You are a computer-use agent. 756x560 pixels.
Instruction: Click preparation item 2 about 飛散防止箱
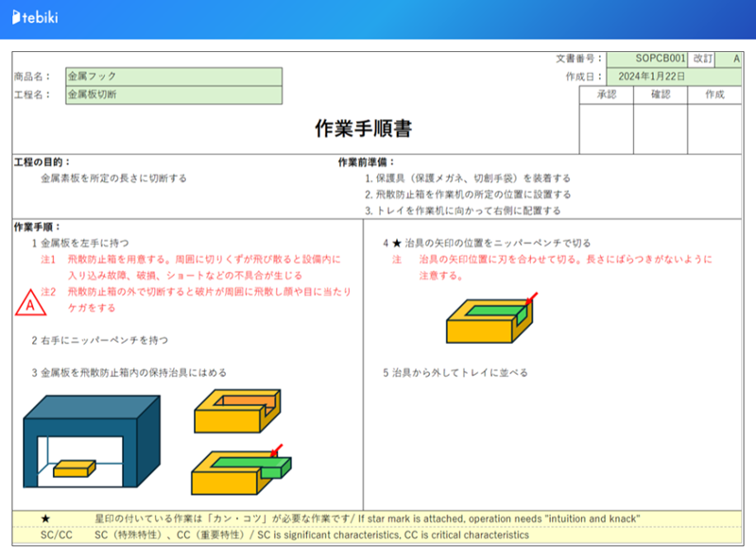pyautogui.click(x=468, y=195)
